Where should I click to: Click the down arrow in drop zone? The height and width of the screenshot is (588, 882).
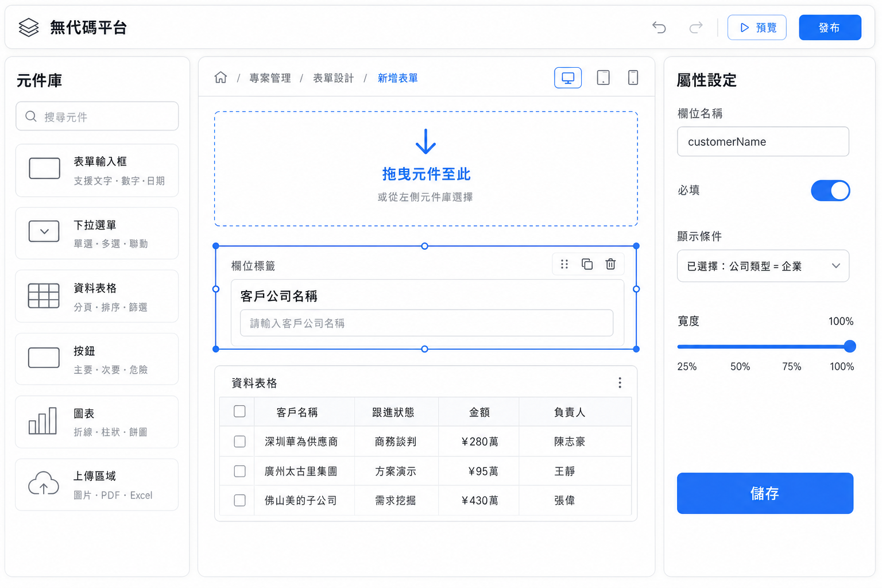tap(425, 141)
